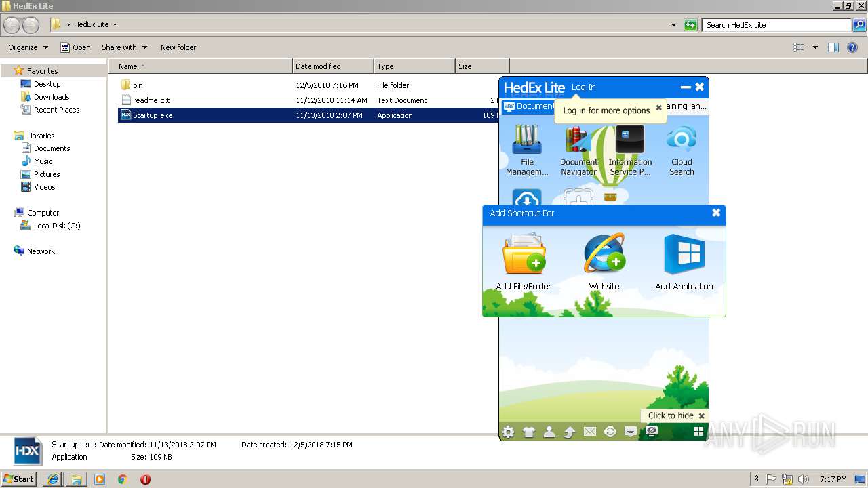Select the readme.txt file

coord(151,100)
